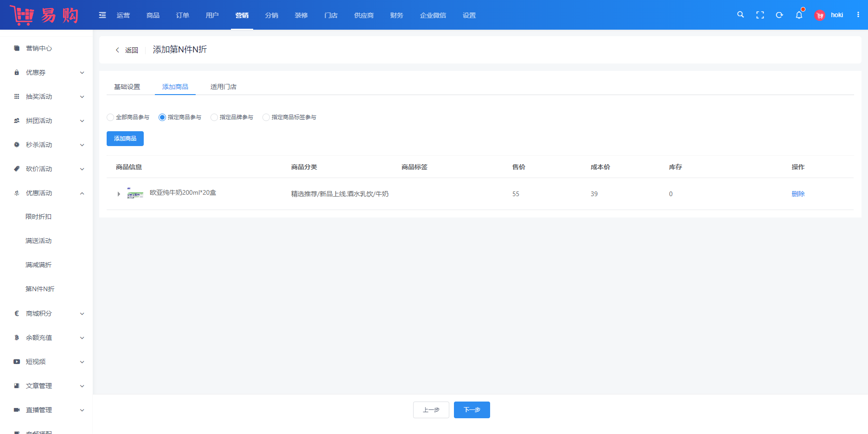
Task: Select the 全部商品参与 radio option
Action: [110, 117]
